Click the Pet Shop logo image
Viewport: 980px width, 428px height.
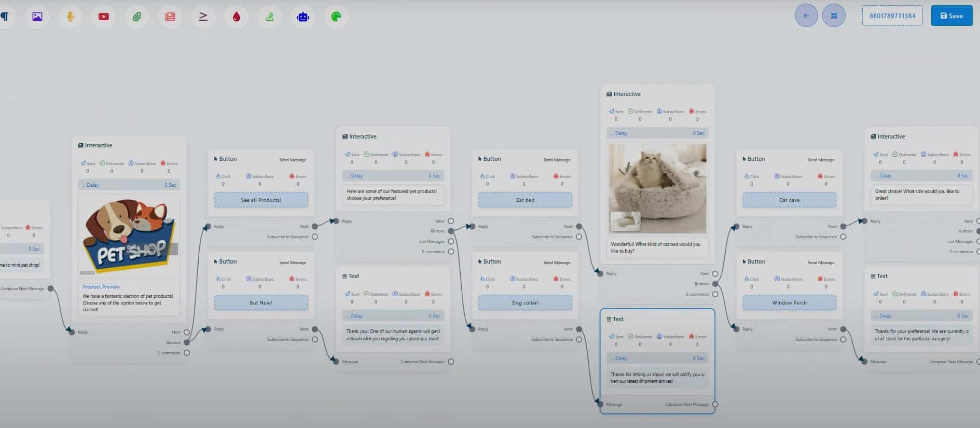(129, 236)
